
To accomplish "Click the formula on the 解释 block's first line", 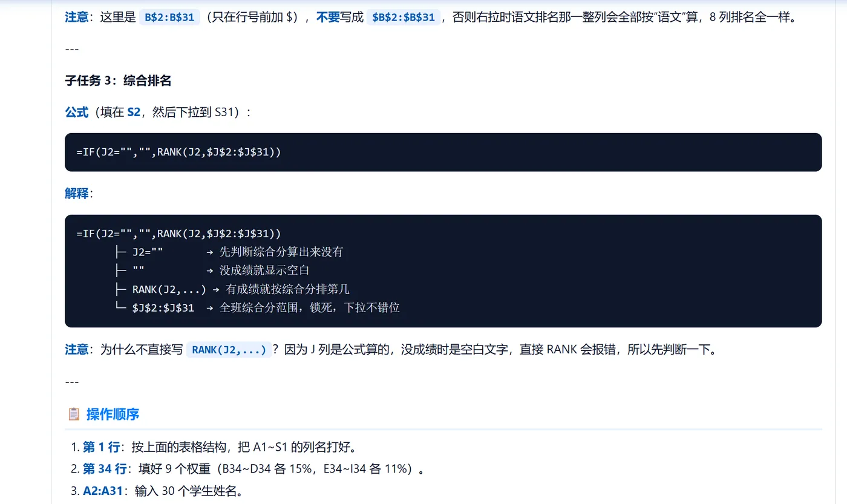I will (x=178, y=234).
